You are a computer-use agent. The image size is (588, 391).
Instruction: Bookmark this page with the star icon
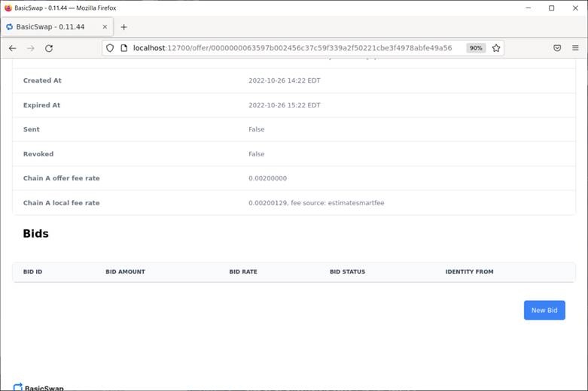click(x=496, y=48)
